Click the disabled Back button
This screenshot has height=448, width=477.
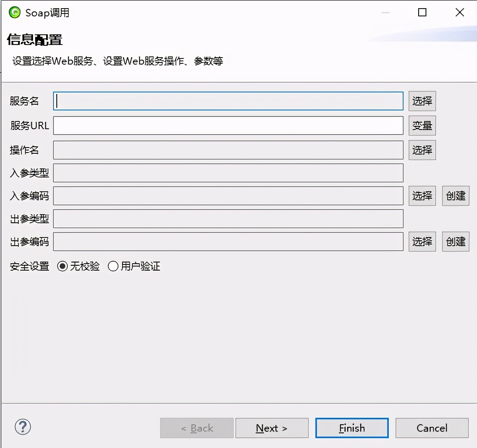point(196,428)
